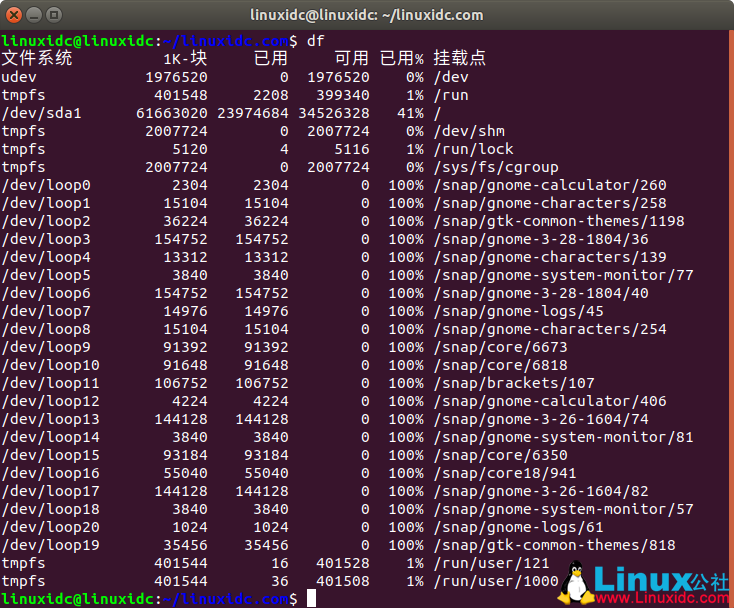Click the '/run/lock' mount point
Image resolution: width=734 pixels, height=608 pixels.
click(x=473, y=149)
